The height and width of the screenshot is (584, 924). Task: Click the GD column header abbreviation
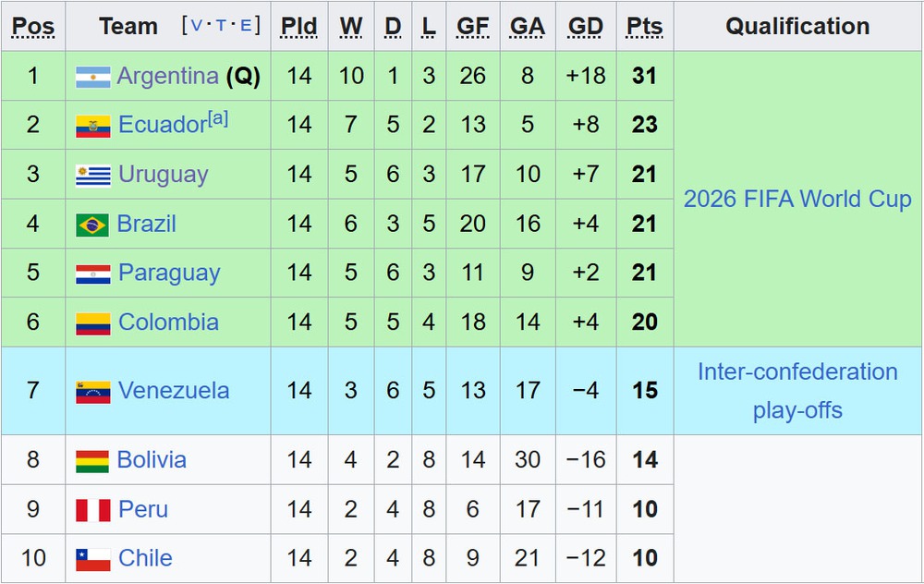tap(586, 27)
